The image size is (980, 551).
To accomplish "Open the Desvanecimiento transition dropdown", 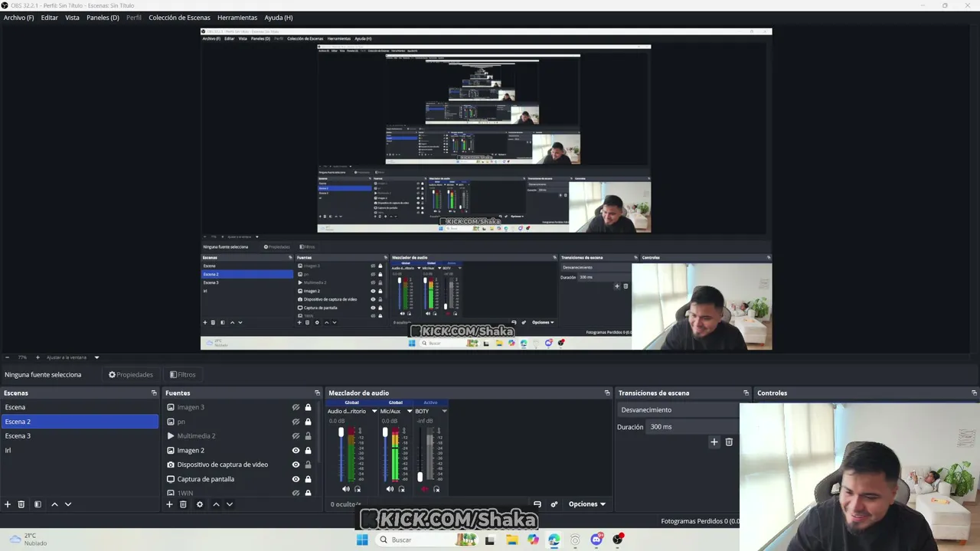I will tap(678, 410).
